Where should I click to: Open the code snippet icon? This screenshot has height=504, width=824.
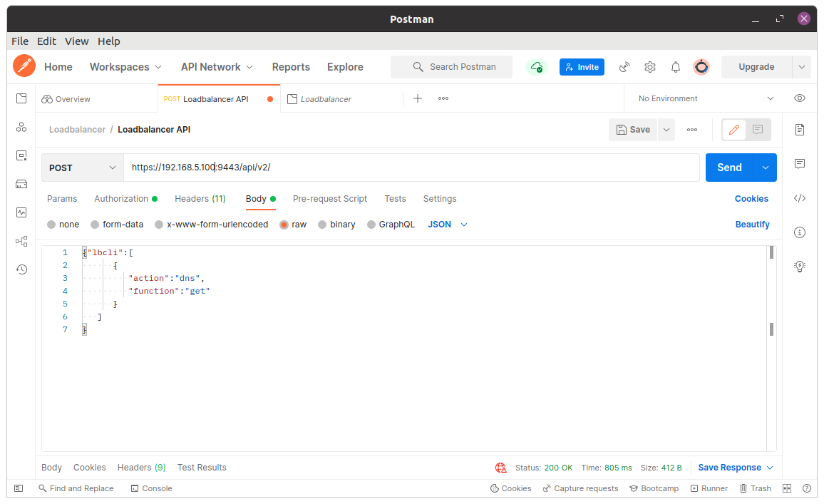[x=799, y=198]
